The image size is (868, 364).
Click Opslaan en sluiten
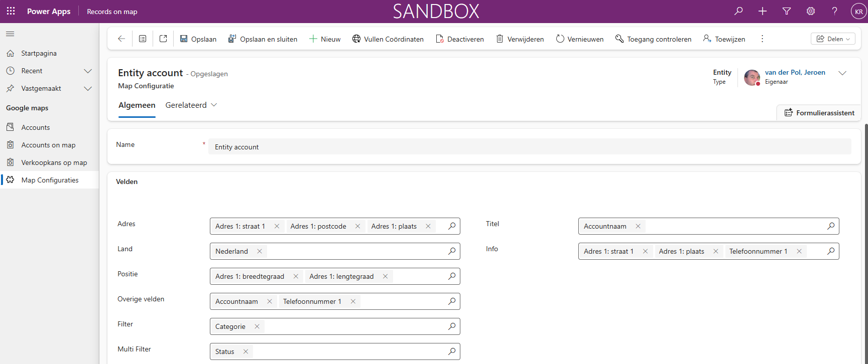click(x=263, y=39)
